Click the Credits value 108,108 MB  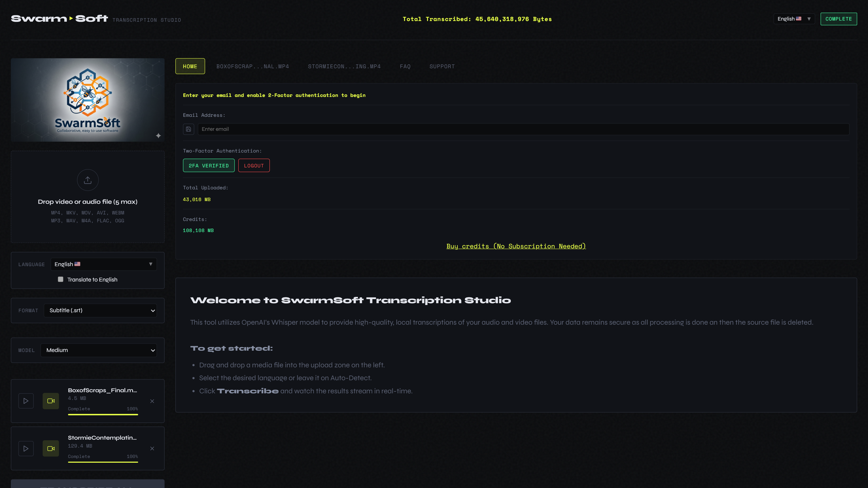198,230
